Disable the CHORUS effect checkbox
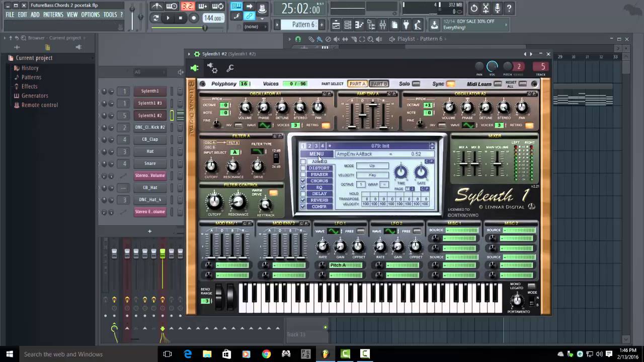This screenshot has height=362, width=644. [x=303, y=181]
